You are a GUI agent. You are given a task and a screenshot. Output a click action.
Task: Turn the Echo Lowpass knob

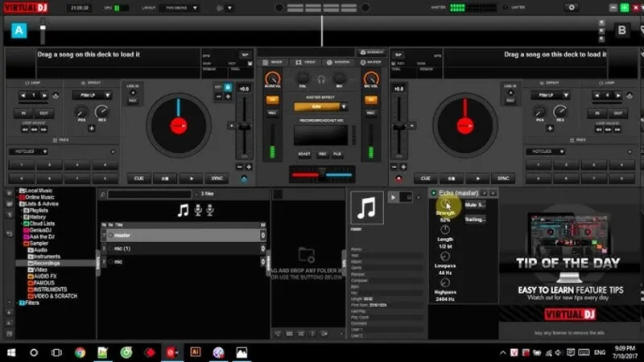click(x=445, y=257)
